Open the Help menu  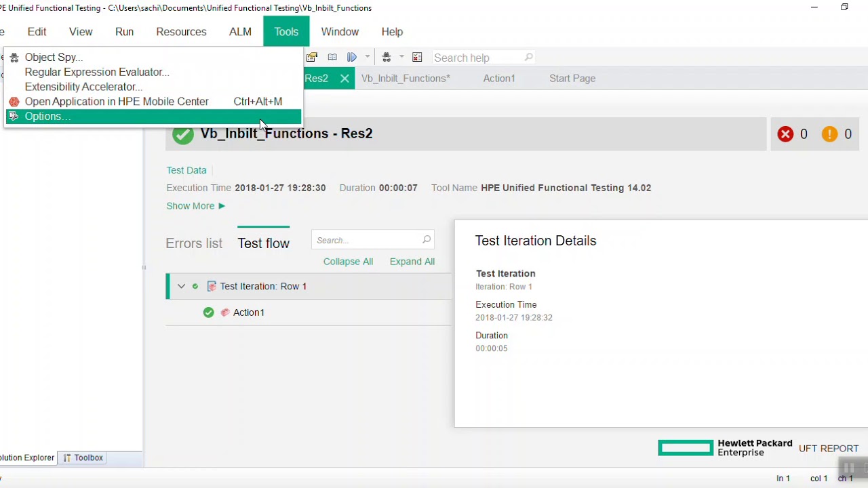pos(392,32)
